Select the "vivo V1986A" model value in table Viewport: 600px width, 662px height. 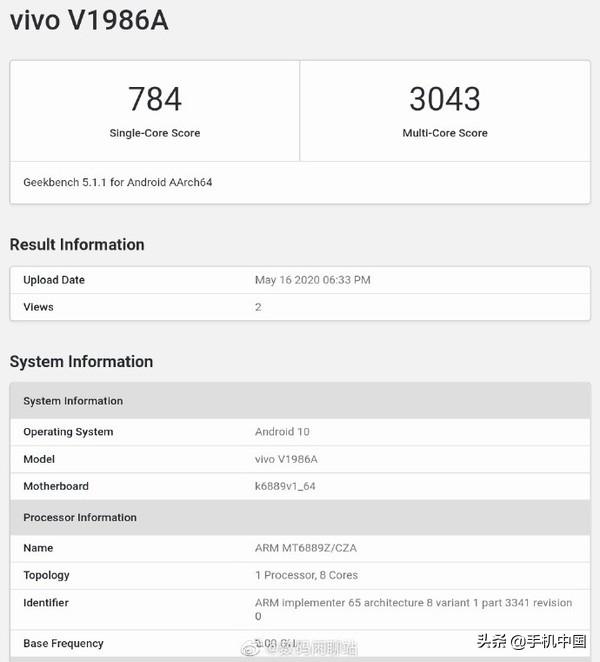[x=286, y=459]
